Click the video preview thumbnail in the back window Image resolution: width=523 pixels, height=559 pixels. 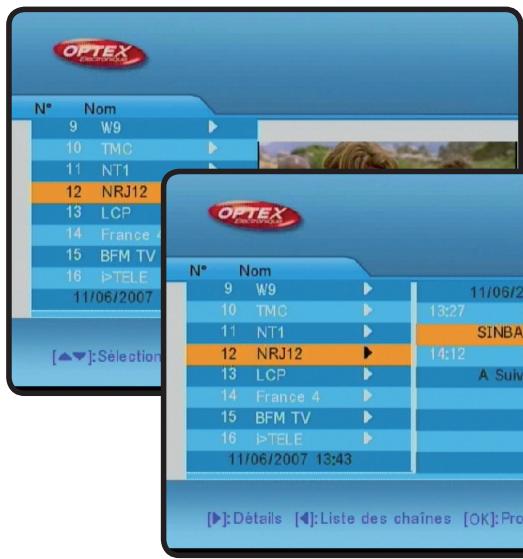pyautogui.click(x=388, y=155)
